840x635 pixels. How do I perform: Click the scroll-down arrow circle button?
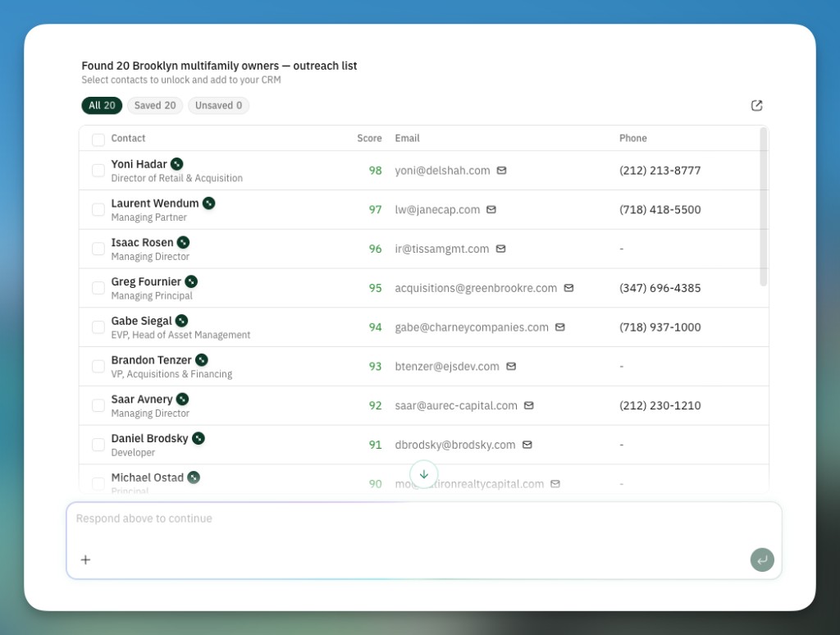424,474
